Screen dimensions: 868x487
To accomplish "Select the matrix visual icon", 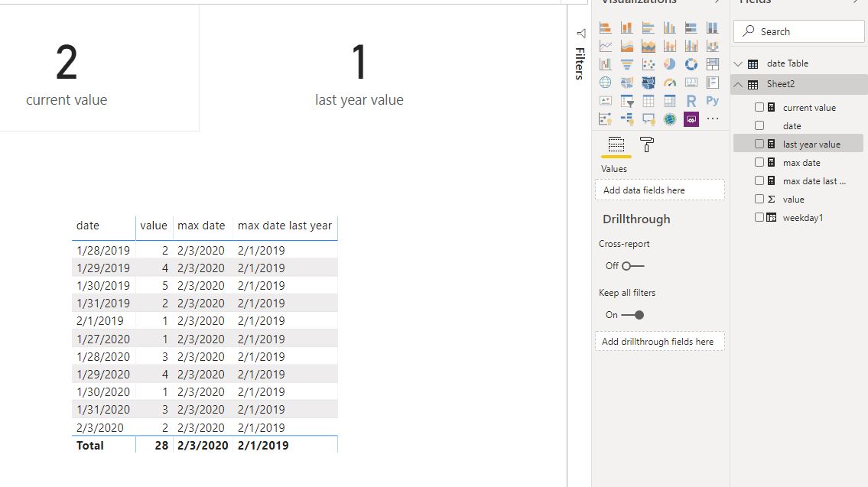I will pos(670,101).
